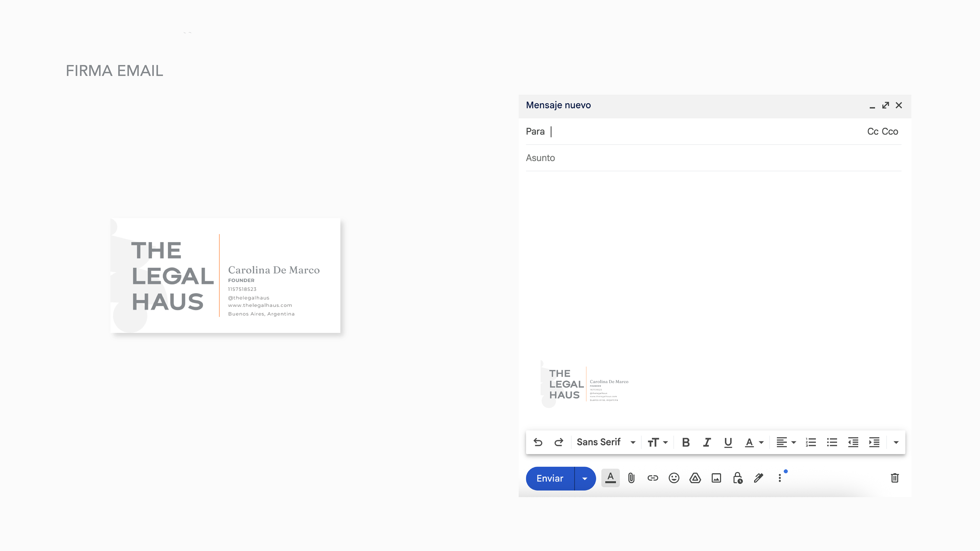Open the three-dot more options menu
Image resolution: width=980 pixels, height=551 pixels.
click(779, 478)
